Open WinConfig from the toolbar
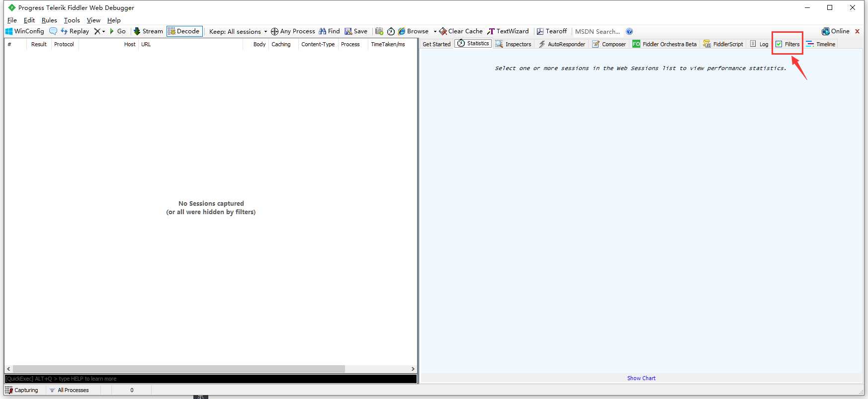The image size is (868, 399). tap(24, 31)
